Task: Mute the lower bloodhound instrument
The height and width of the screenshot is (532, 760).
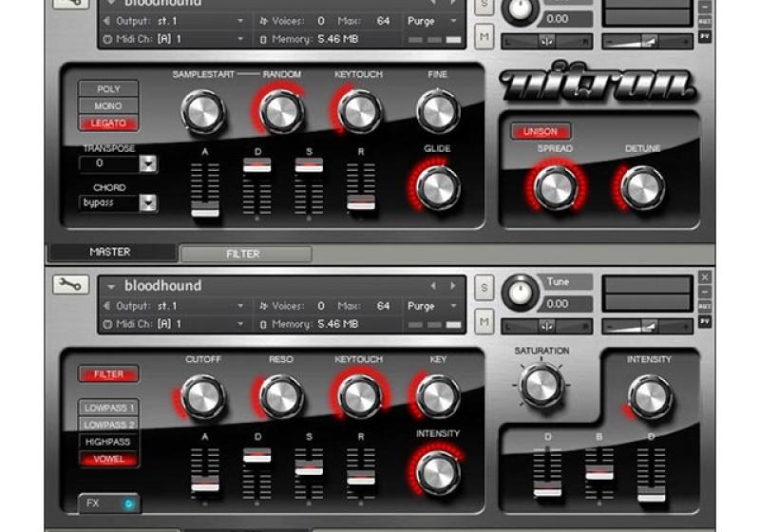Action: pos(484,322)
